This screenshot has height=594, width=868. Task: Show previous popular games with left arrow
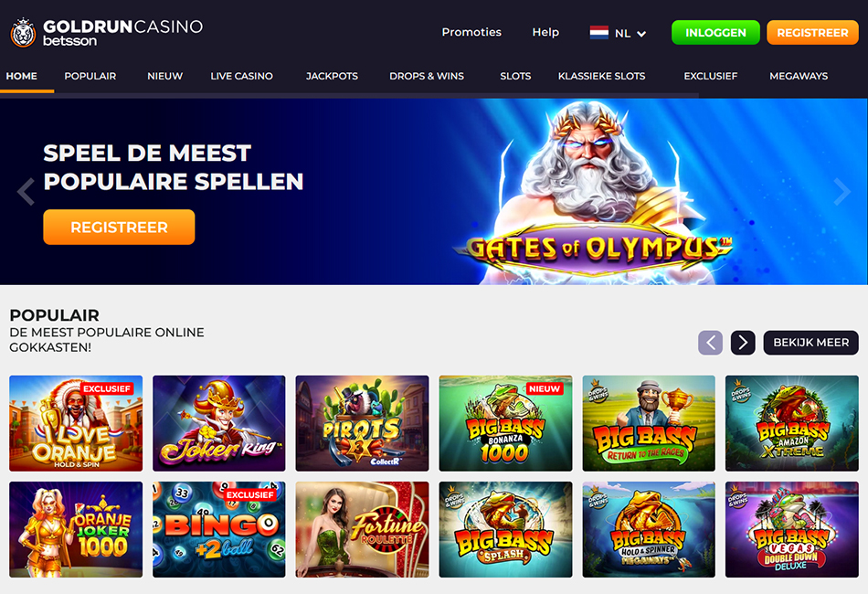click(710, 343)
